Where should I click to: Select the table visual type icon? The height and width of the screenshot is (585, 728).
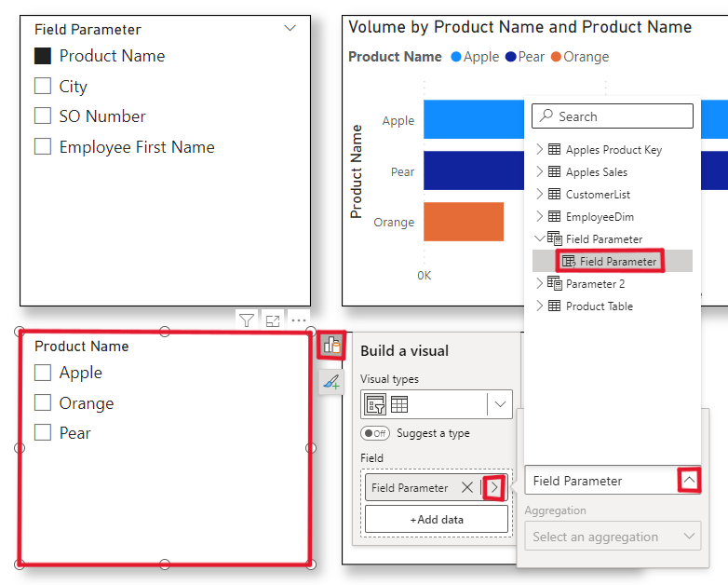[x=399, y=404]
